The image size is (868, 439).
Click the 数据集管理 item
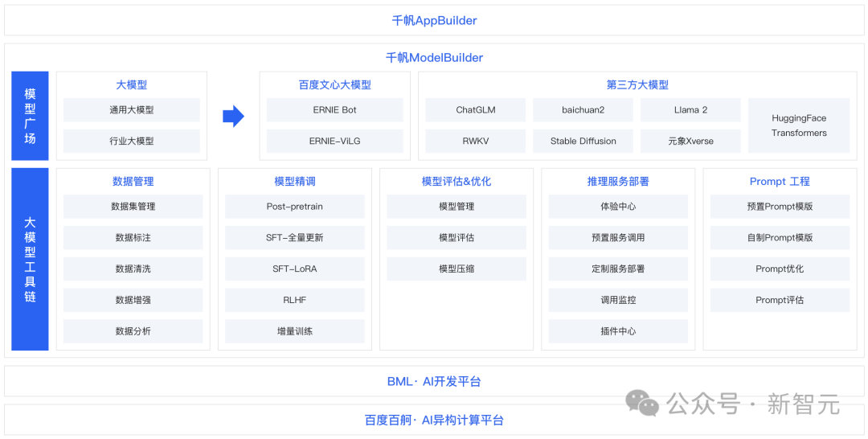pyautogui.click(x=133, y=207)
